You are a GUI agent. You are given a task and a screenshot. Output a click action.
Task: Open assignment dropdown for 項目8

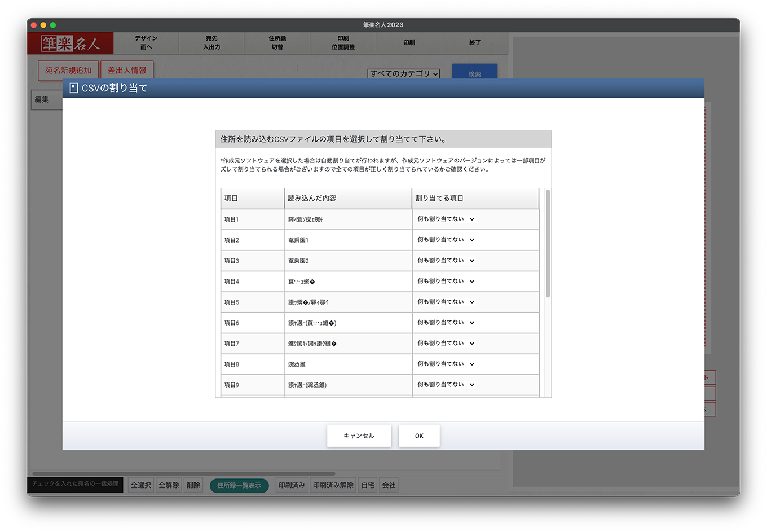tap(446, 364)
